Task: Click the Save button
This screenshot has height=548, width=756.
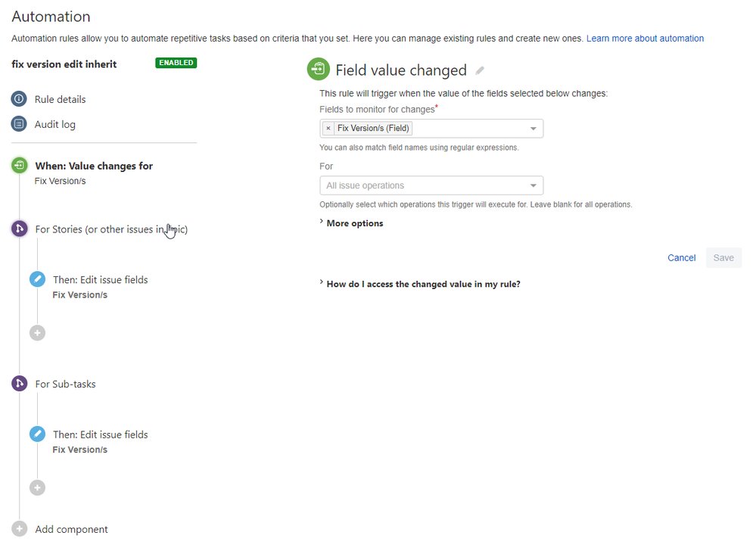Action: point(723,258)
